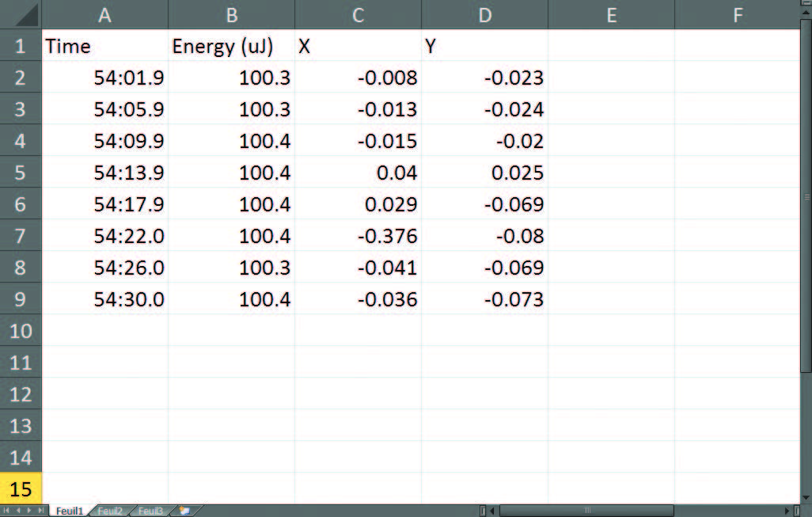Image resolution: width=812 pixels, height=517 pixels.
Task: Select the time cell 54:13.9
Action: pos(104,173)
